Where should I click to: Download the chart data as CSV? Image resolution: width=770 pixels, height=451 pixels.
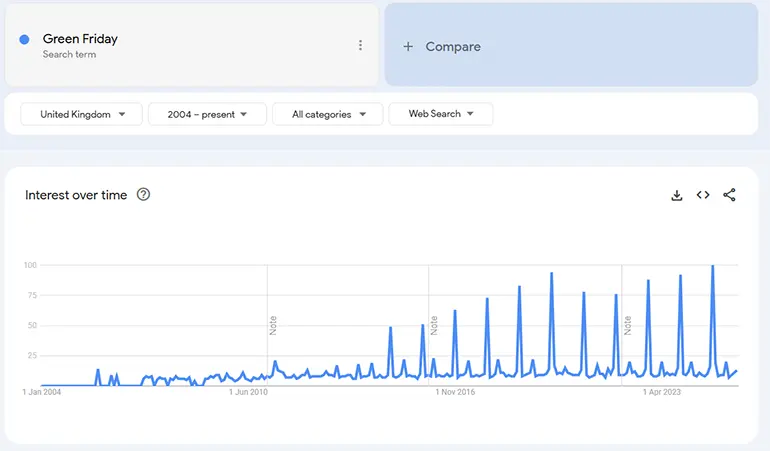point(677,195)
